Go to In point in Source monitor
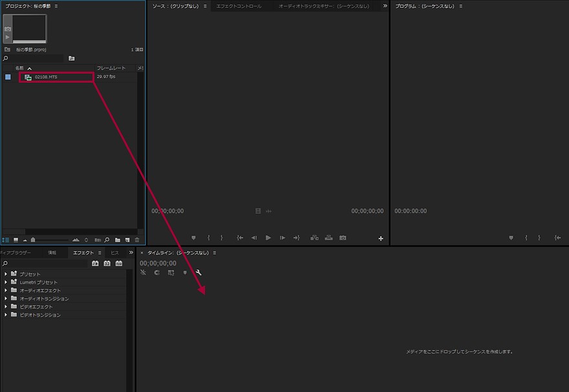This screenshot has width=569, height=392. click(240, 238)
